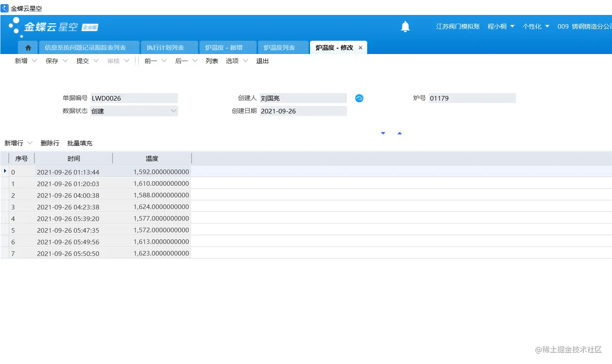612x364 pixels.
Task: Click the blue cloud icon beside 创建人 field
Action: pyautogui.click(x=359, y=98)
